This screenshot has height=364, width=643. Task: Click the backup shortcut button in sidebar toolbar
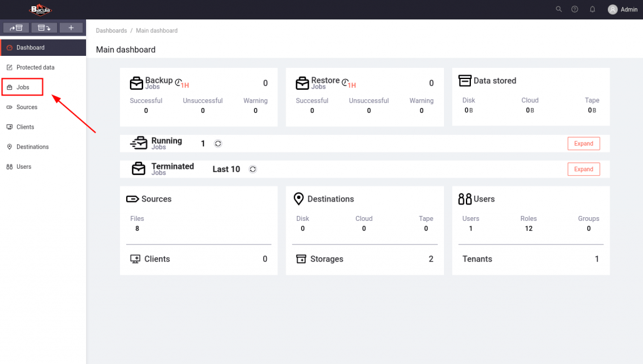click(16, 28)
